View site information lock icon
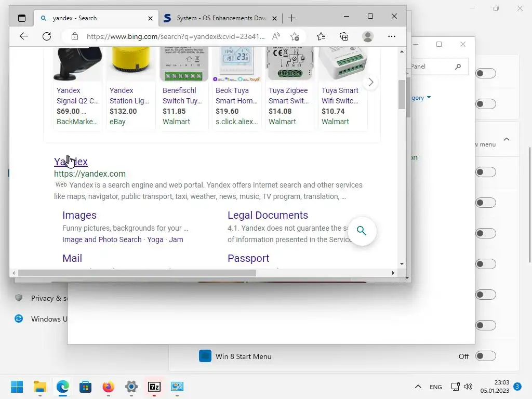532x399 pixels. 75,36
